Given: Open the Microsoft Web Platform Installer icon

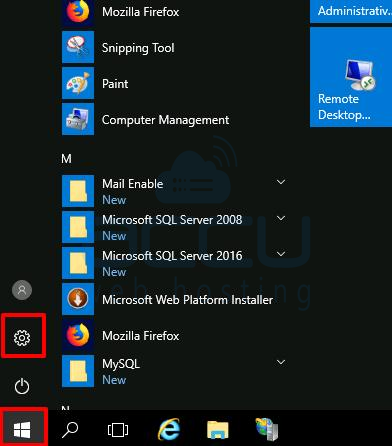Looking at the screenshot, I should [78, 299].
